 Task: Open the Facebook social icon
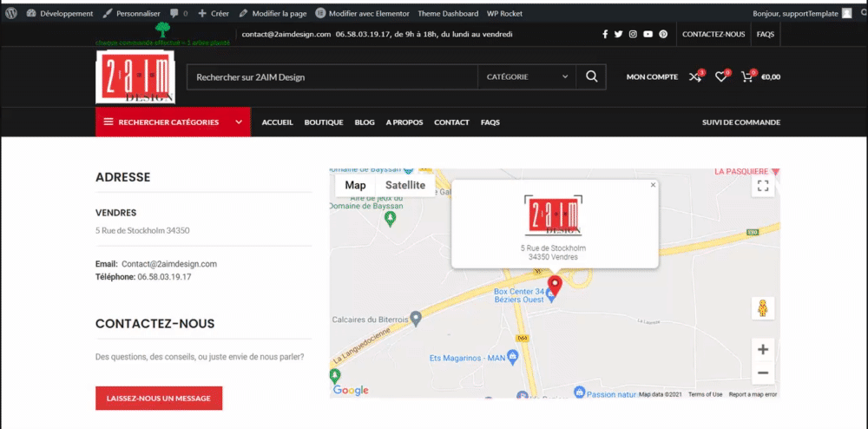[605, 35]
